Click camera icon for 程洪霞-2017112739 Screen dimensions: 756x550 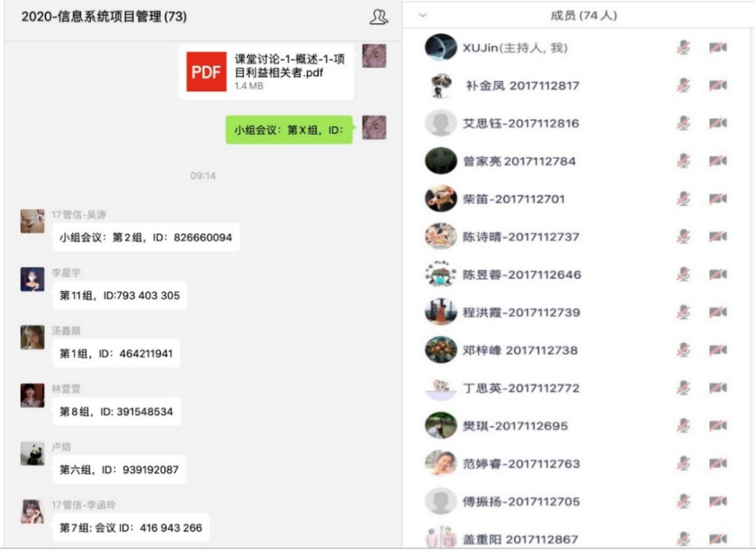click(718, 312)
